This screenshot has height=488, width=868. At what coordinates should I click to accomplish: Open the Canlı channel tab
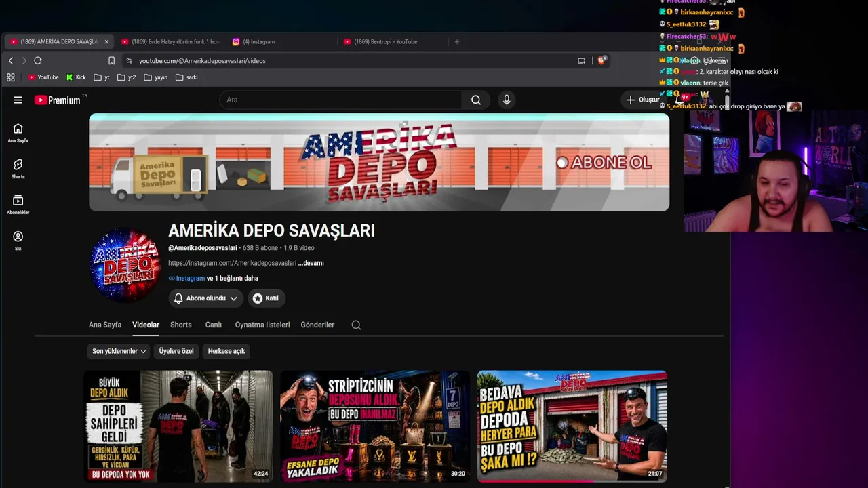click(214, 325)
